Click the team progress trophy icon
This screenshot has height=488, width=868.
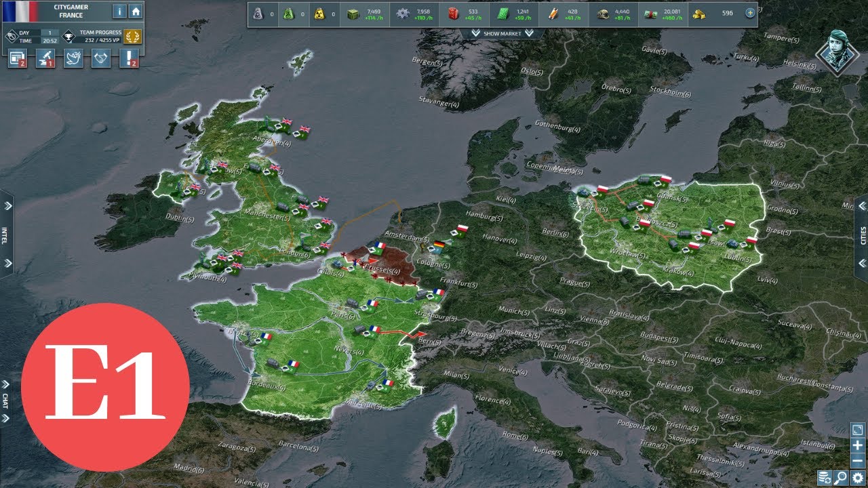68,37
